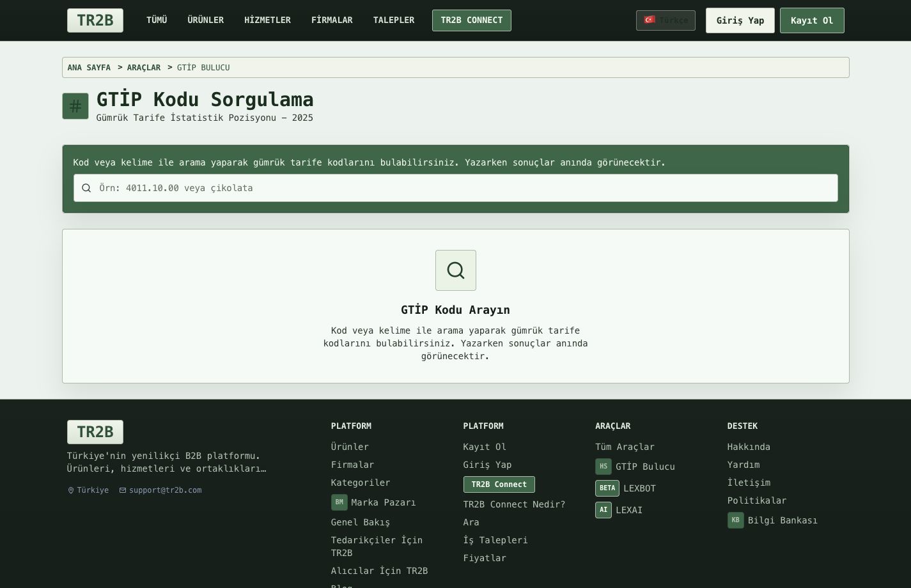911x588 pixels.
Task: Open the Türkçe language dropdown
Action: click(666, 20)
